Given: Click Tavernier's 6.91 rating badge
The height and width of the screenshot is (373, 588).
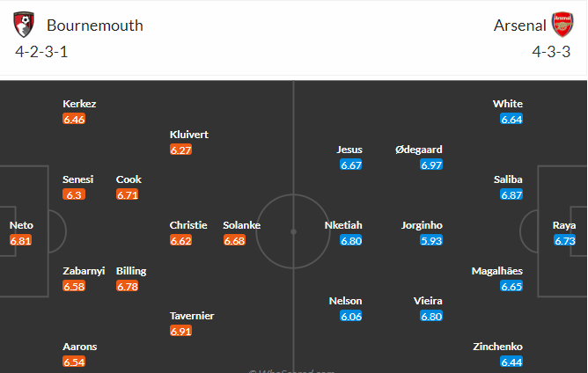Looking at the screenshot, I should tap(180, 331).
